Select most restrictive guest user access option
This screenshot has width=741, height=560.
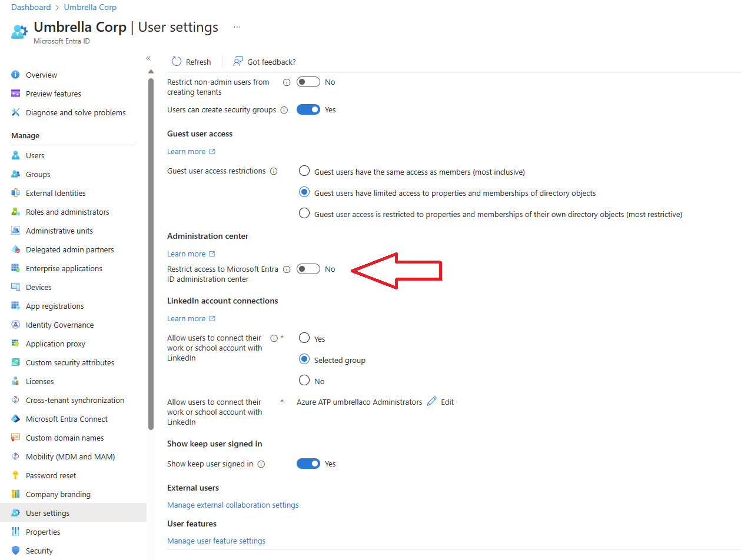(x=304, y=214)
